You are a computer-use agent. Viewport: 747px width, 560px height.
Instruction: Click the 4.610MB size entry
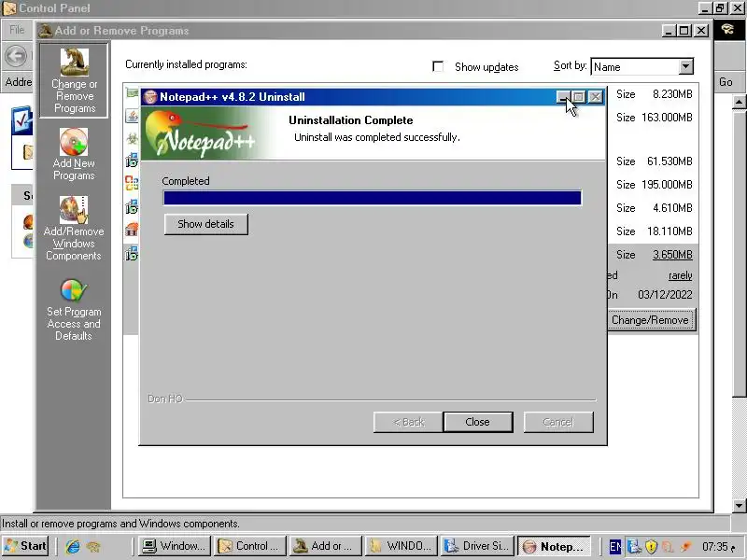pyautogui.click(x=672, y=208)
